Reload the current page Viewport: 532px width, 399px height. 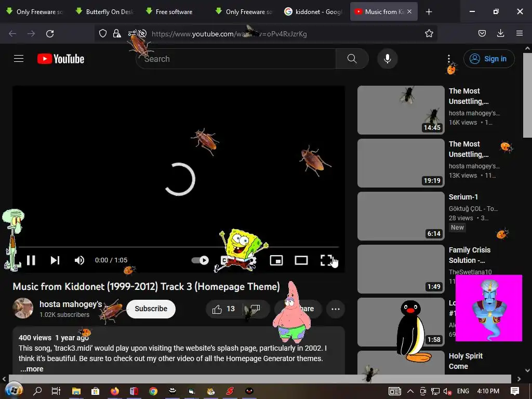[x=50, y=34]
